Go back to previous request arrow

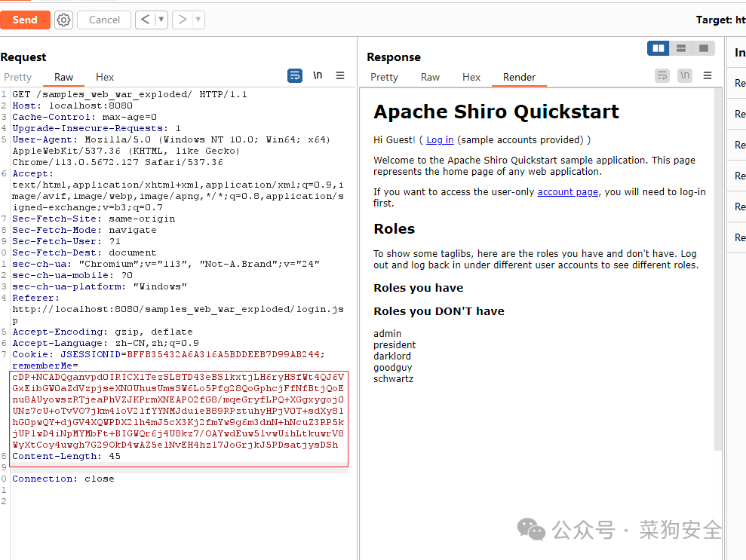pyautogui.click(x=146, y=20)
